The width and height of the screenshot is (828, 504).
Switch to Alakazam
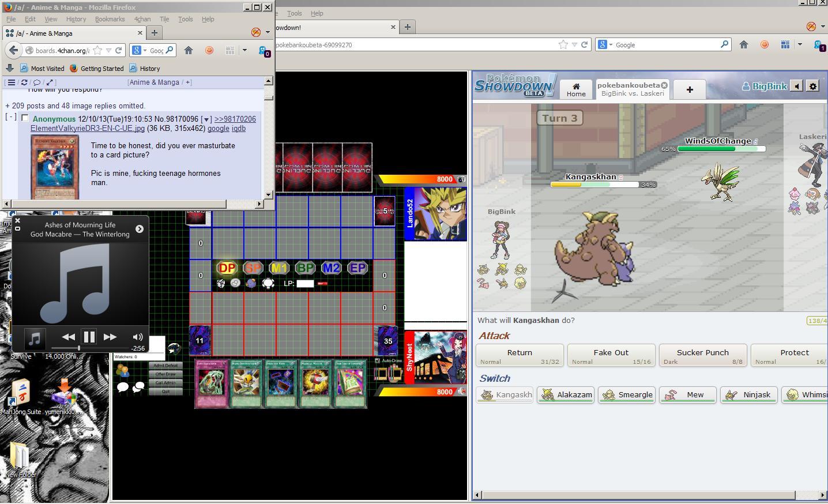[566, 395]
